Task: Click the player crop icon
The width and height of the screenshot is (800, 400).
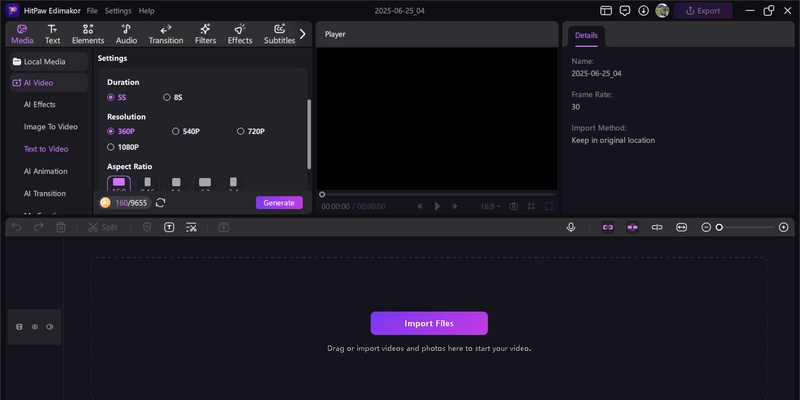Action: [x=531, y=206]
